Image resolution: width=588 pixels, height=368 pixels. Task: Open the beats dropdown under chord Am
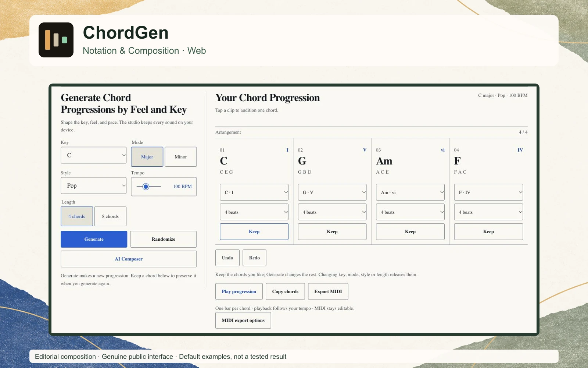(410, 212)
